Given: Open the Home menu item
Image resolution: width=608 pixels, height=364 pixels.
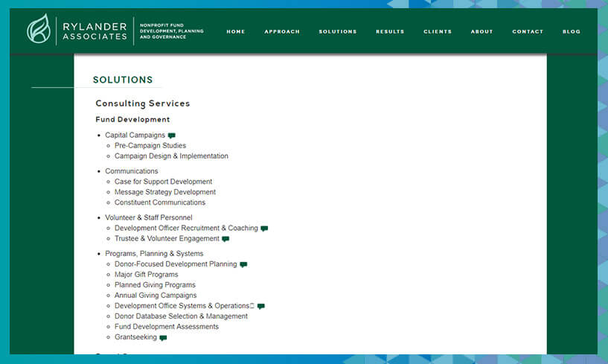Looking at the screenshot, I should [x=236, y=32].
